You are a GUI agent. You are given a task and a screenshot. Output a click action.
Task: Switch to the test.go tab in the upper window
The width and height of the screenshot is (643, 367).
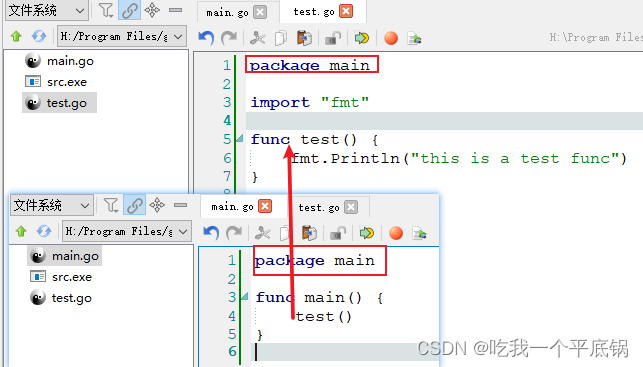tap(314, 11)
